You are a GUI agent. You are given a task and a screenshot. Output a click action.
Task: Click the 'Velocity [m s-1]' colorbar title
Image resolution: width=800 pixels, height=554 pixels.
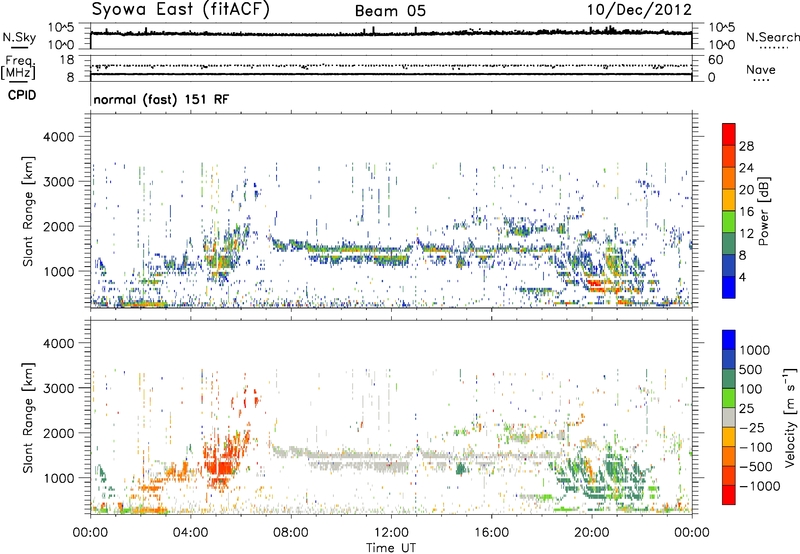pyautogui.click(x=790, y=417)
